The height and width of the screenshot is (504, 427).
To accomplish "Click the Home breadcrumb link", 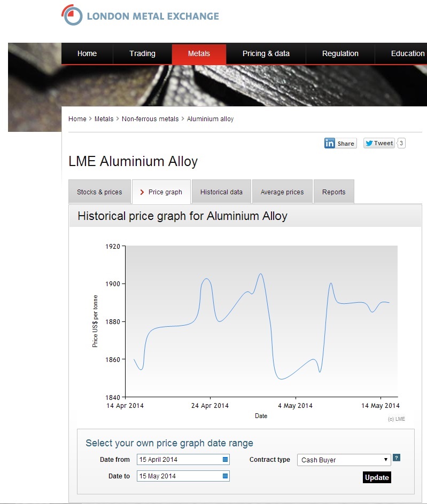I will 77,119.
